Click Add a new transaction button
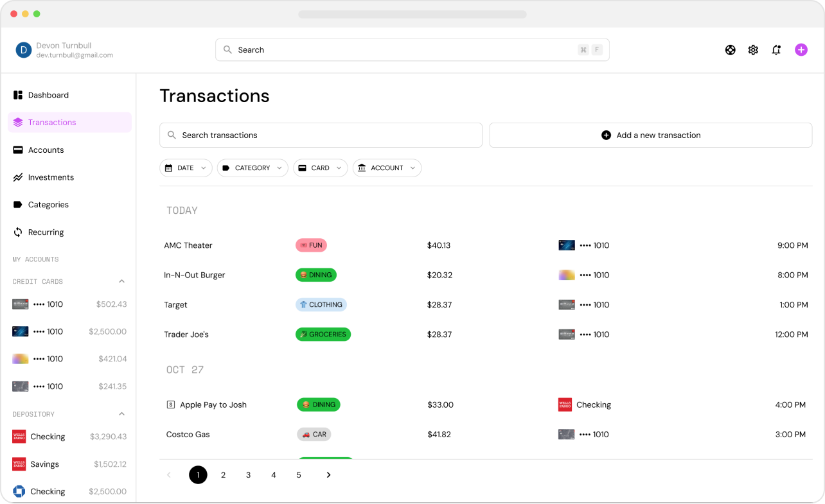The height and width of the screenshot is (504, 825). [x=651, y=135]
